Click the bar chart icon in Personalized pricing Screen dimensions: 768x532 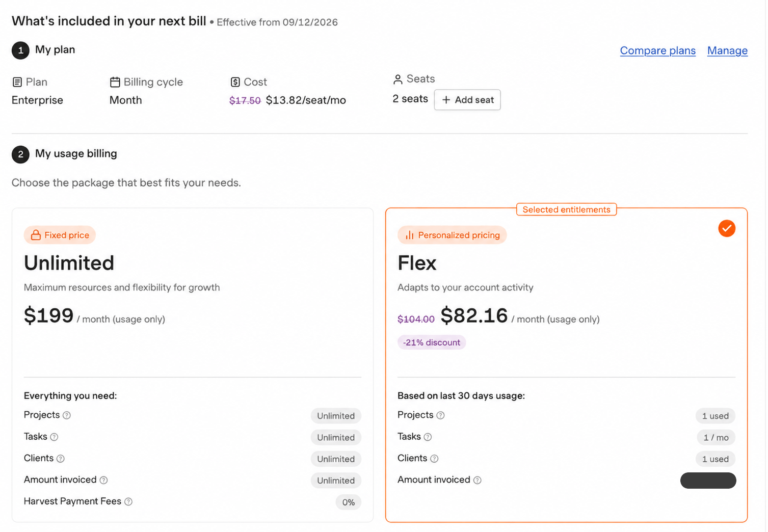(409, 235)
